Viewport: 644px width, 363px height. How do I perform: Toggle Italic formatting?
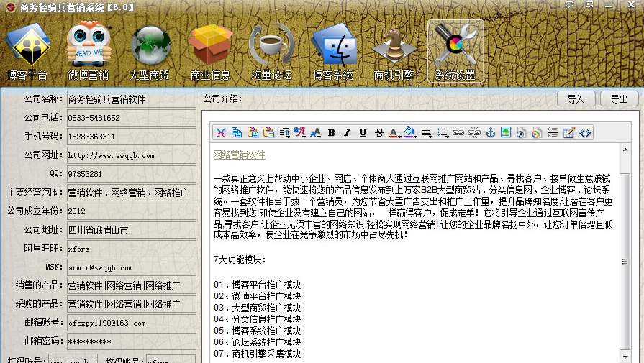coord(347,132)
